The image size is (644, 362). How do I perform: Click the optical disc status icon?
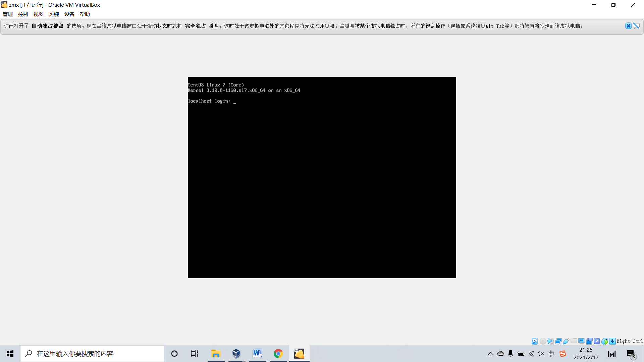click(x=543, y=341)
